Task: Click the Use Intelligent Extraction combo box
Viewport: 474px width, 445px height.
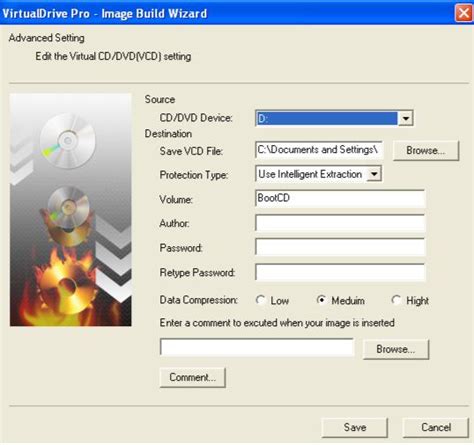Action: point(319,174)
